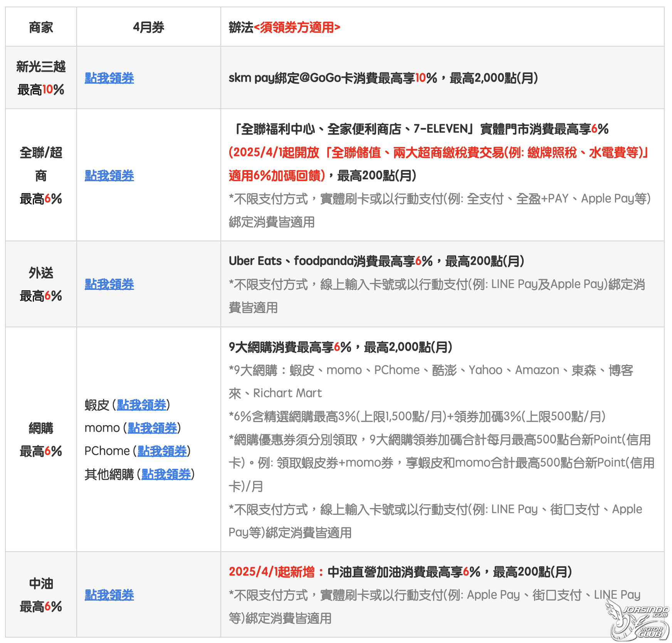672x643 pixels.
Task: Click the 全支付、全盈+PAY、Apple Pay payment note
Action: 440,210
